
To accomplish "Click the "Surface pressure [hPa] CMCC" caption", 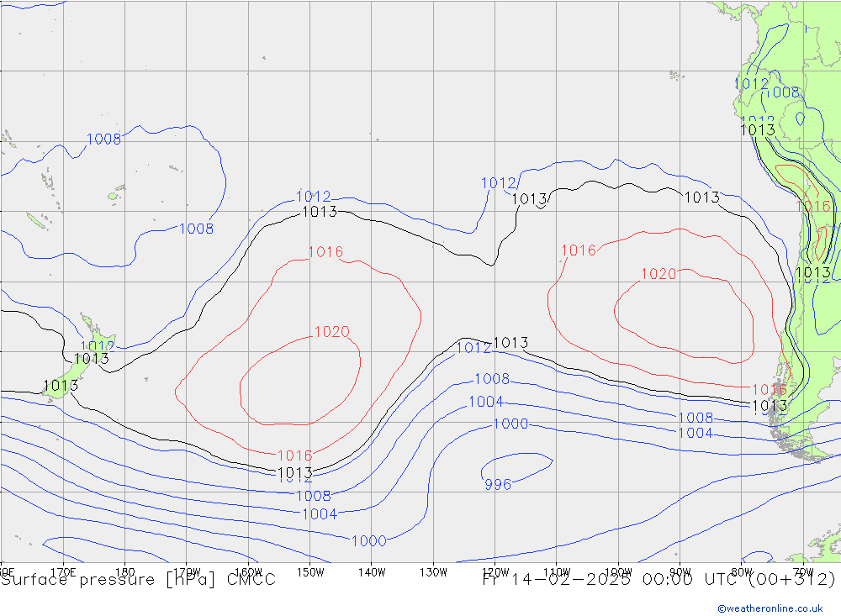I will (x=138, y=580).
